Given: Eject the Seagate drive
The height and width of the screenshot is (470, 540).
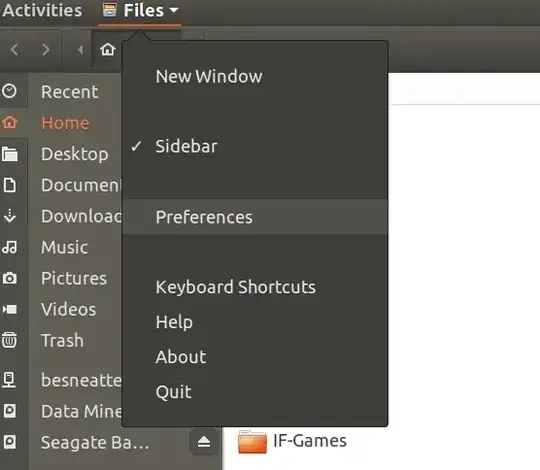Looking at the screenshot, I should 204,441.
